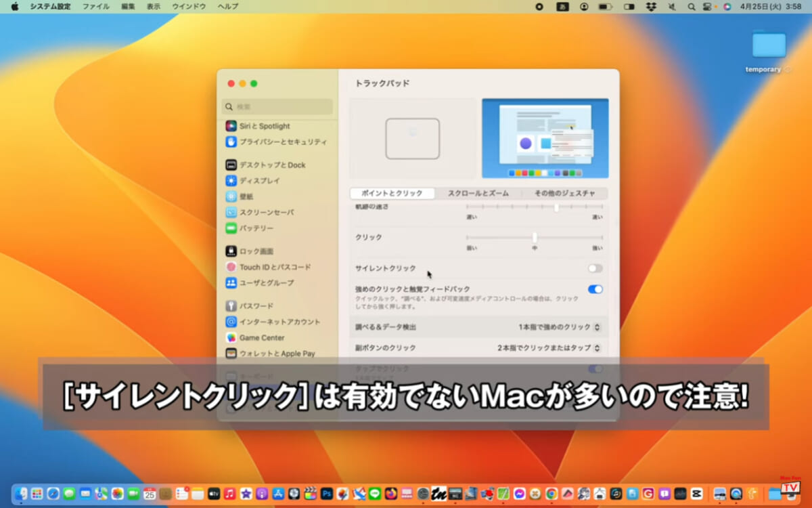Viewport: 812px width, 508px height.
Task: Open Launchpad in the Dock
Action: click(37, 494)
